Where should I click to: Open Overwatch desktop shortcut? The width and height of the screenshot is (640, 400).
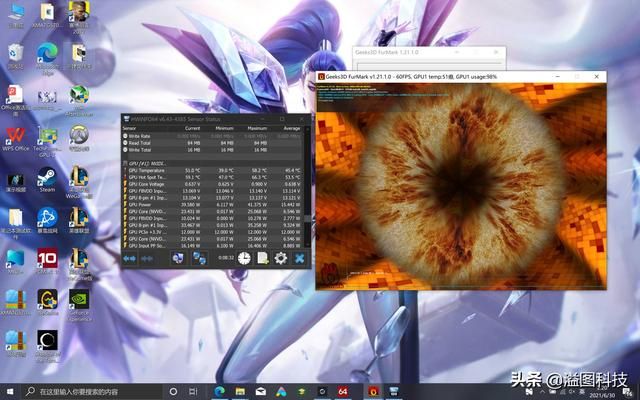tap(79, 139)
